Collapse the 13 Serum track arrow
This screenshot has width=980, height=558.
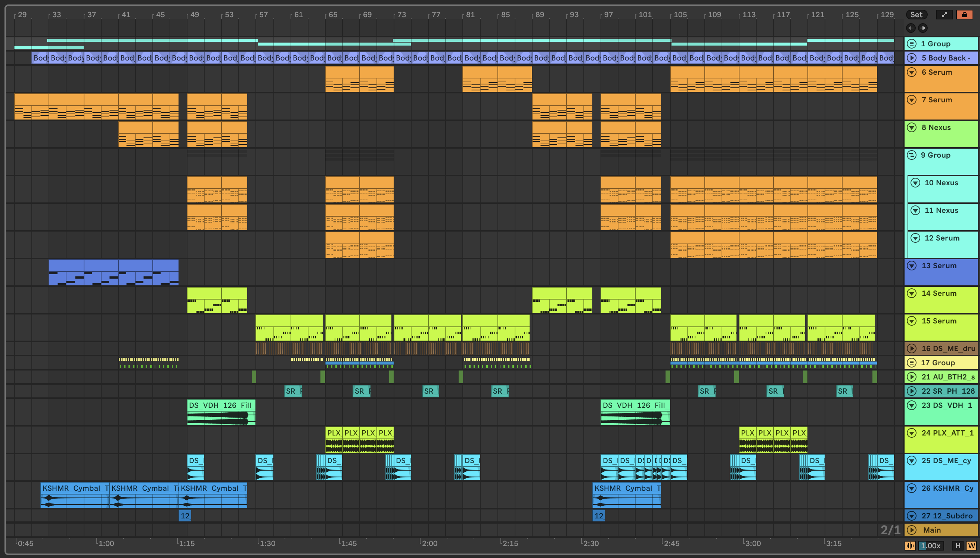coord(912,266)
